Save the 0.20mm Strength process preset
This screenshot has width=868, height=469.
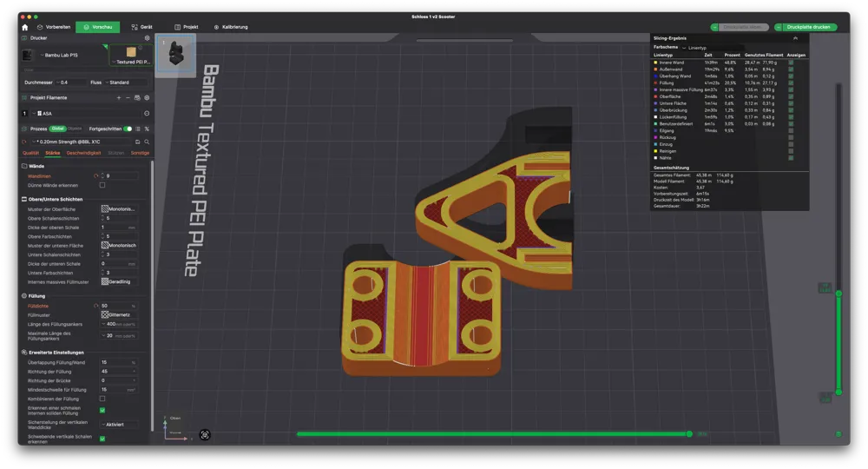pos(138,142)
